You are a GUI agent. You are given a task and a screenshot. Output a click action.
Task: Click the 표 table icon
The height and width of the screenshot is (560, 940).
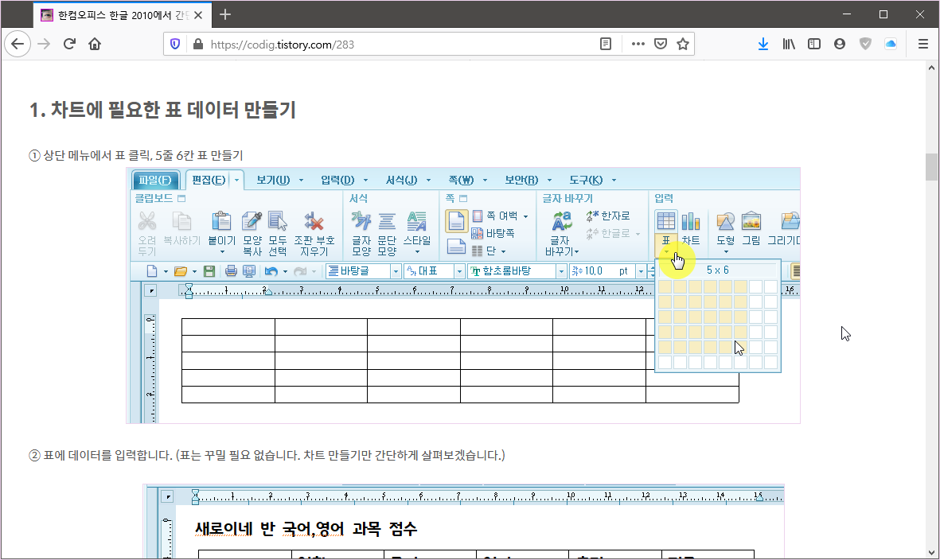pos(666,221)
